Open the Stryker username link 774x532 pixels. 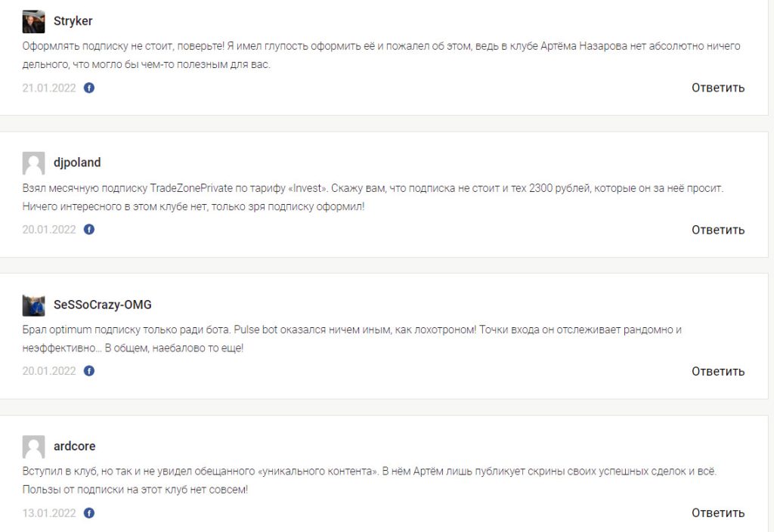[x=73, y=21]
